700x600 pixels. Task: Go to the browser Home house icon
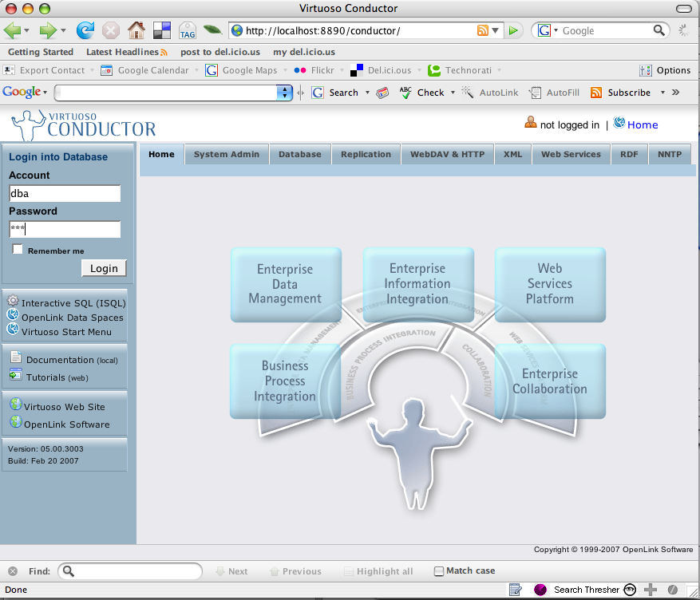click(x=136, y=30)
